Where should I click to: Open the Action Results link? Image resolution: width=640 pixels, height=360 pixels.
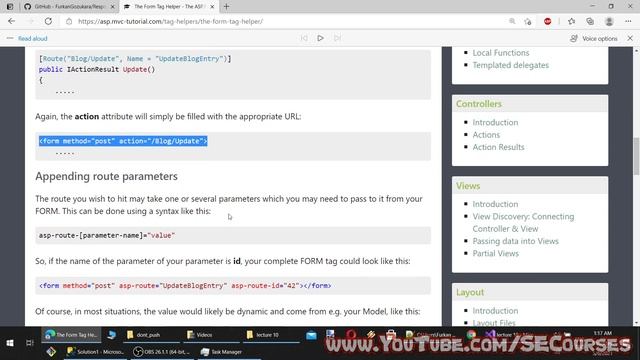pos(498,147)
